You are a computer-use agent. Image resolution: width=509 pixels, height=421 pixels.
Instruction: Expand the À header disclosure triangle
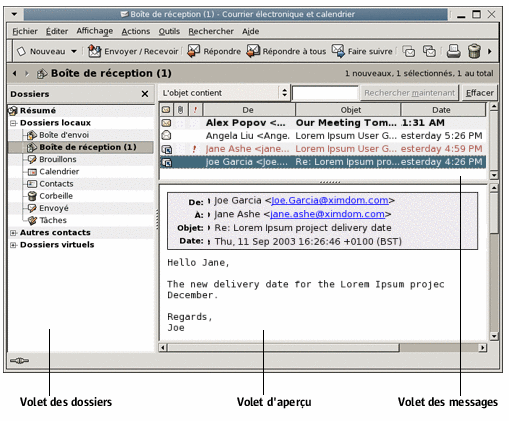click(209, 215)
